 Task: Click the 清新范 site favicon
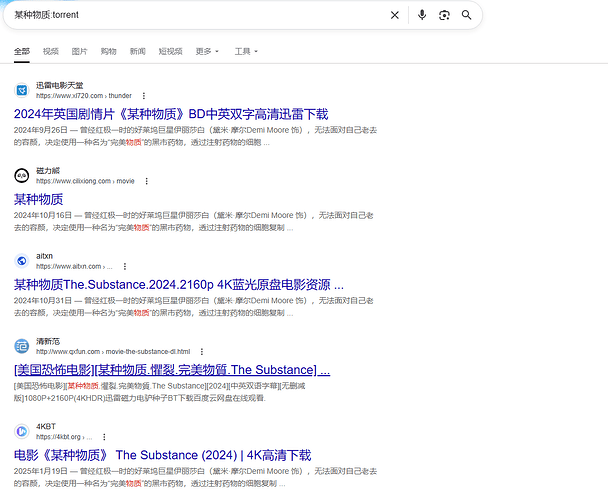click(x=22, y=346)
